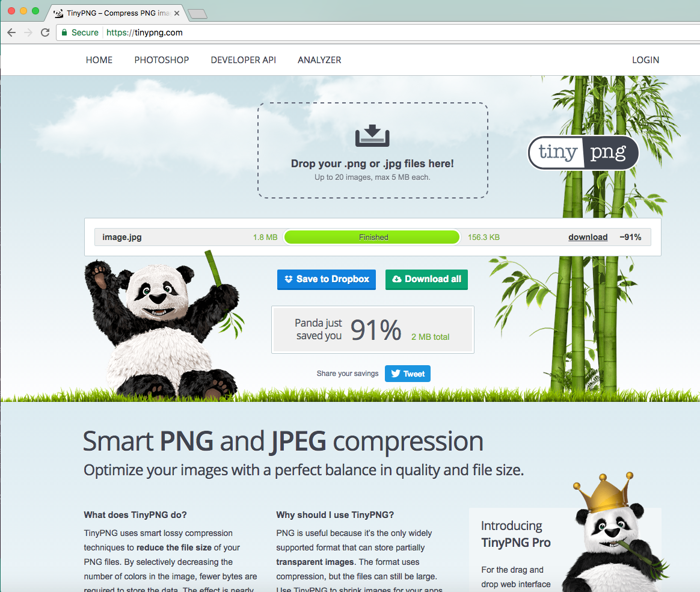700x592 pixels.
Task: Click the download link for image.jpg
Action: [x=588, y=237]
